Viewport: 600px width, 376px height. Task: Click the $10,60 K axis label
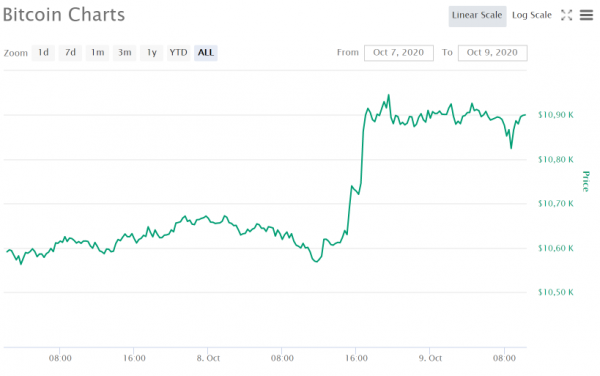click(556, 248)
